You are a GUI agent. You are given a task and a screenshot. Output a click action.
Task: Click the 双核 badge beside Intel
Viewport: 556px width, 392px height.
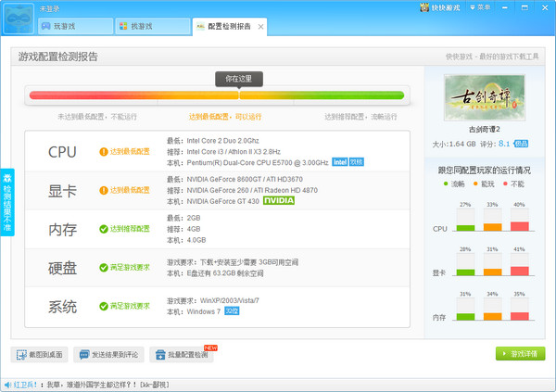357,162
